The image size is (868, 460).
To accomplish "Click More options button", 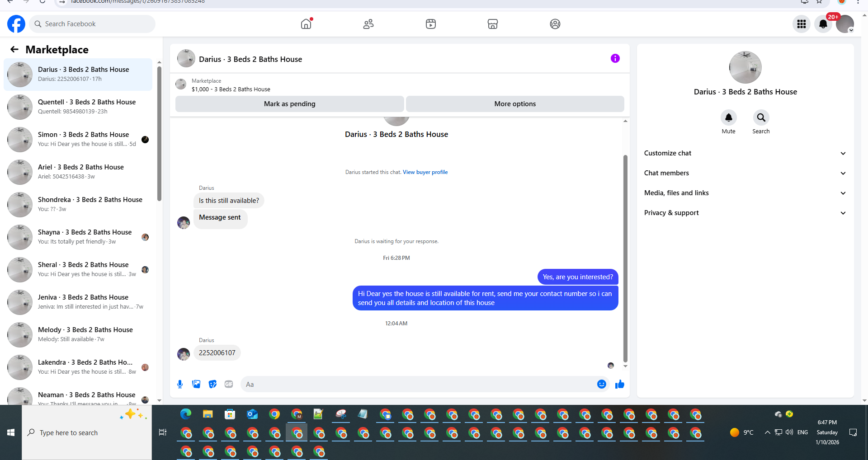I will [515, 104].
